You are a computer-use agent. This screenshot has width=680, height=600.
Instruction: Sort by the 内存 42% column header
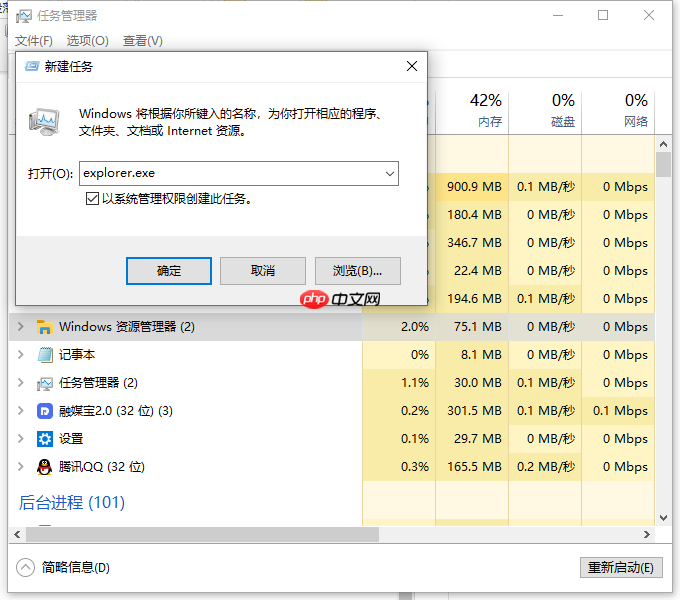(x=472, y=111)
